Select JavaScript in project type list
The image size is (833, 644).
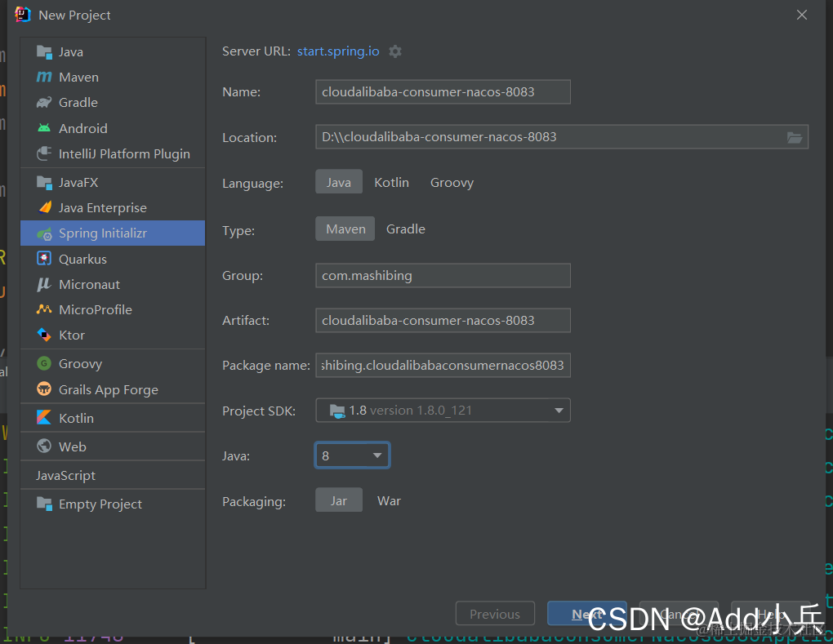[x=65, y=475]
